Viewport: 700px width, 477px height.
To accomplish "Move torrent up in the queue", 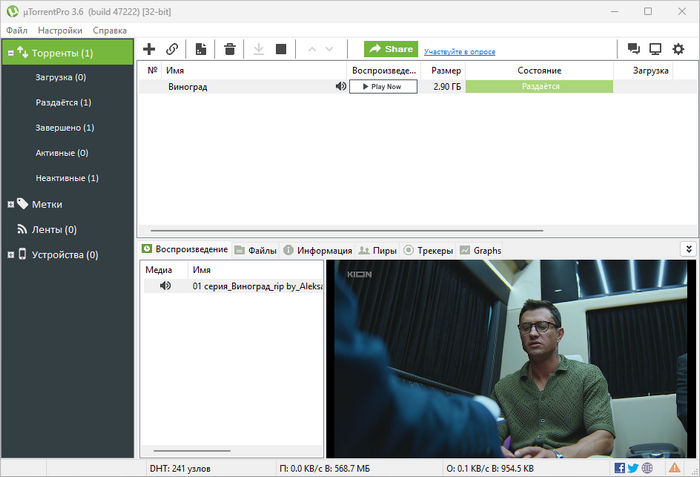I will coord(312,49).
